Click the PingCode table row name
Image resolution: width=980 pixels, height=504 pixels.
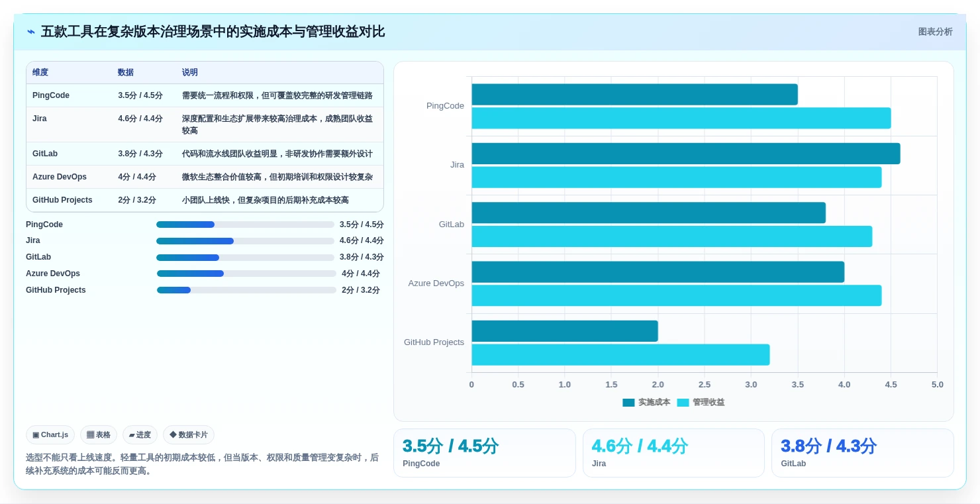[51, 95]
